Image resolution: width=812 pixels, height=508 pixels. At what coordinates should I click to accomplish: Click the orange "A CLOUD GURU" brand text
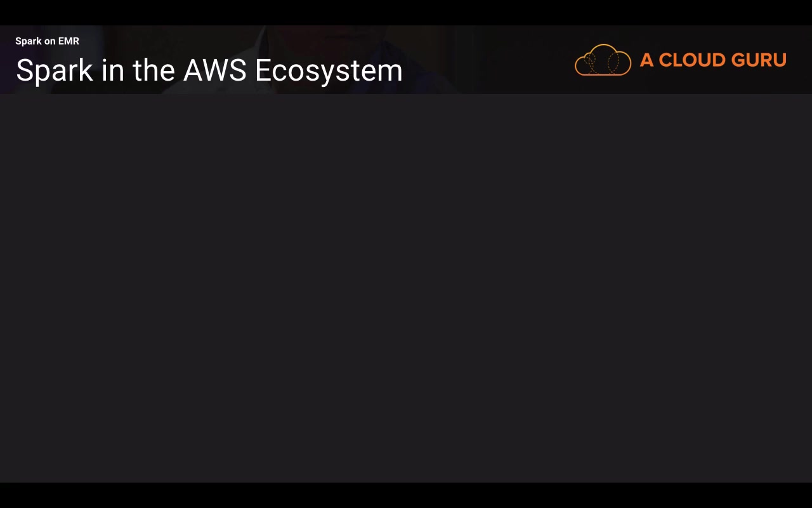(x=713, y=60)
